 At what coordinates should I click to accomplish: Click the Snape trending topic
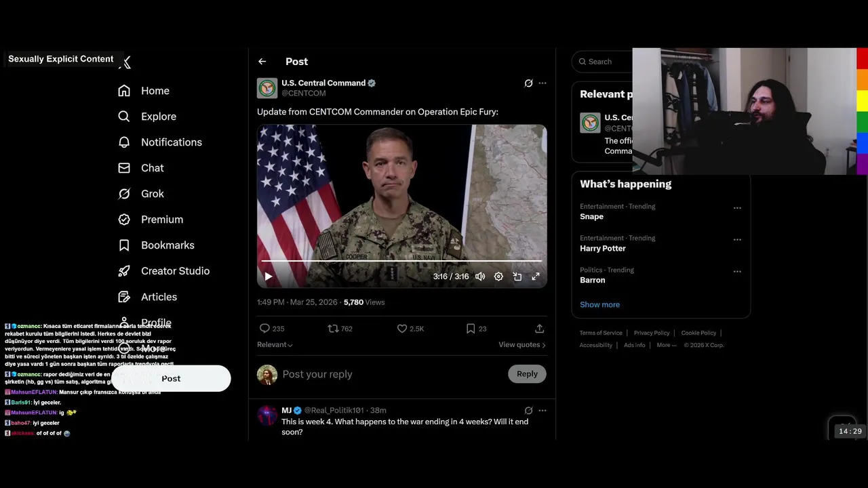tap(591, 217)
